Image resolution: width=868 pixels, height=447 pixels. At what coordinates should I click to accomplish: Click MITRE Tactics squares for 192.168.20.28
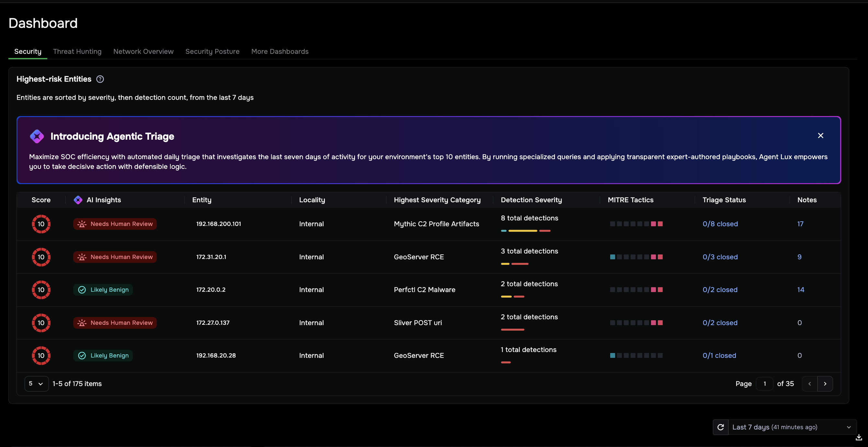coord(636,356)
